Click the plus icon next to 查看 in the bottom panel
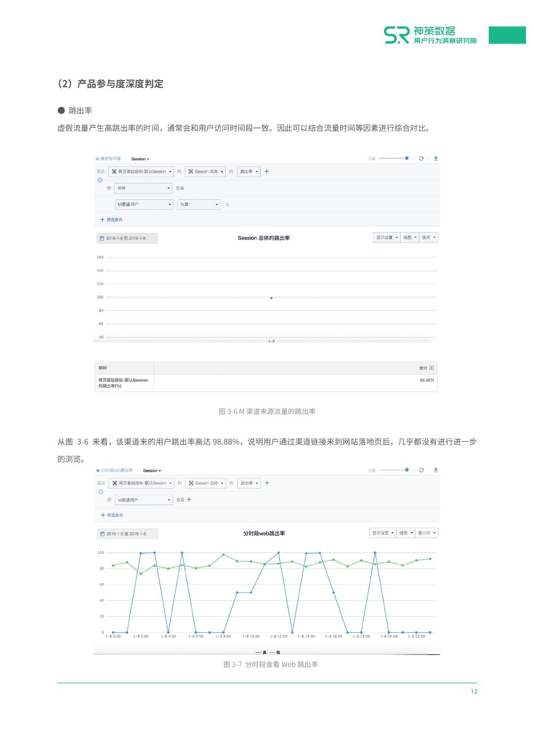Screen dimensions: 534x756 [x=189, y=500]
